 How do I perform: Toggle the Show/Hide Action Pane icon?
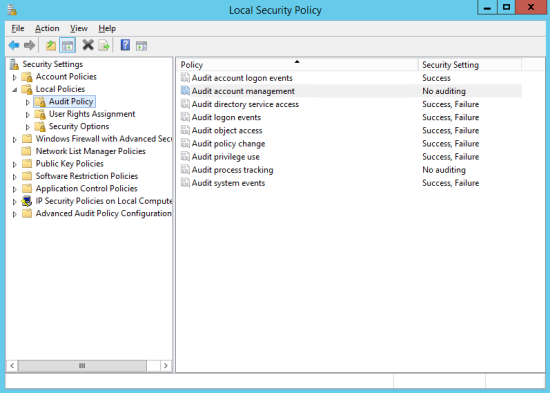point(142,45)
